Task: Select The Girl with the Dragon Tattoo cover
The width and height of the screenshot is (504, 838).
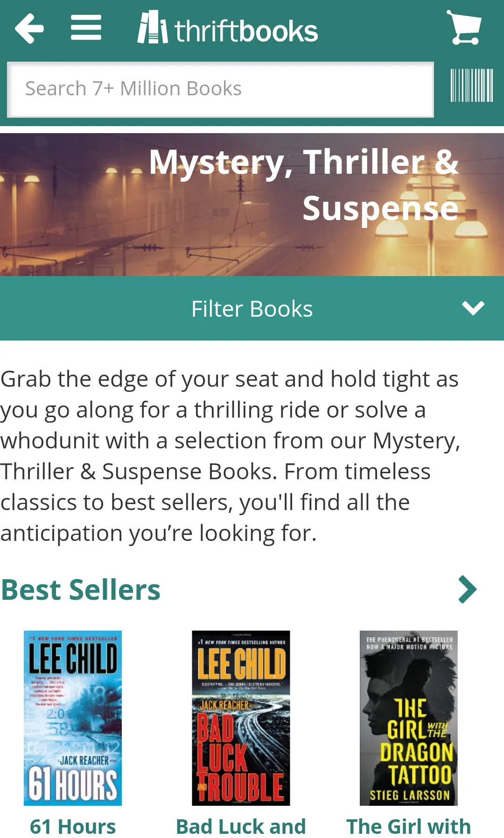Action: pos(408,718)
